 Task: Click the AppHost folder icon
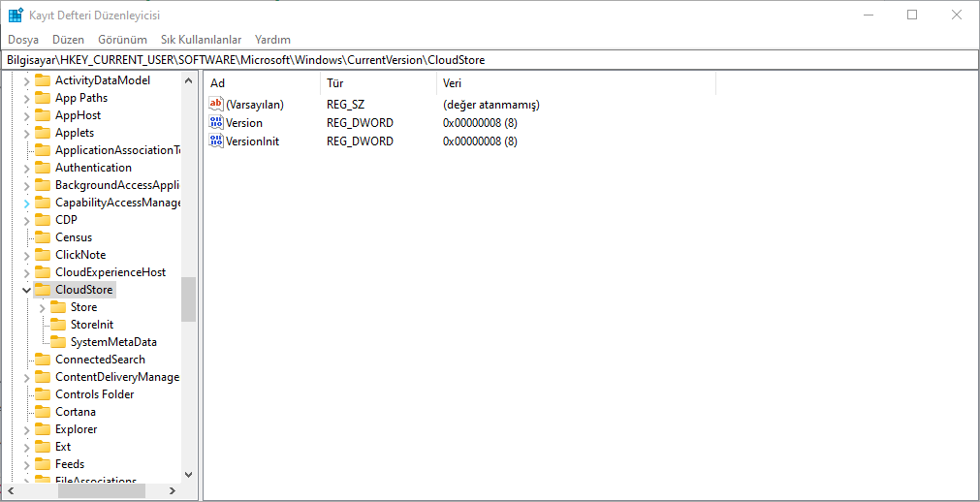pos(43,115)
